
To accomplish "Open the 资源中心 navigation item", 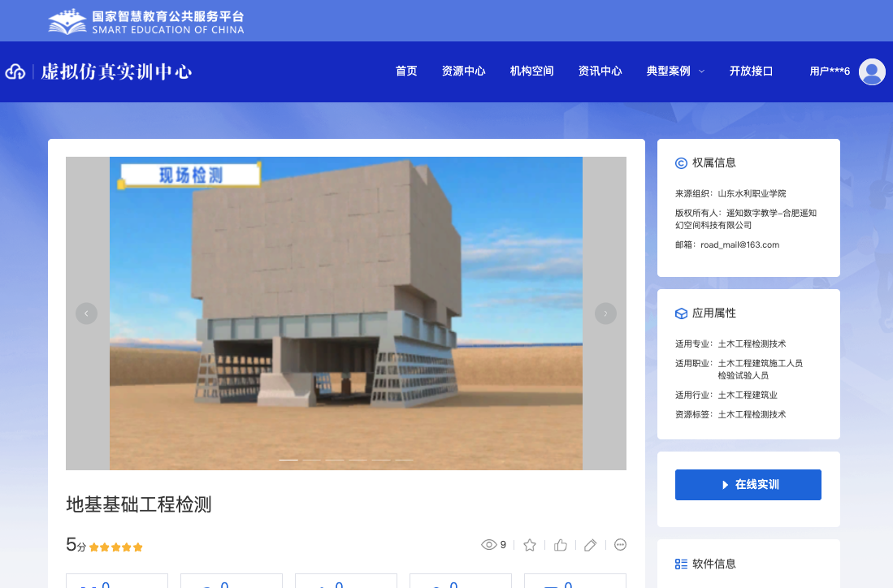I will [x=463, y=71].
